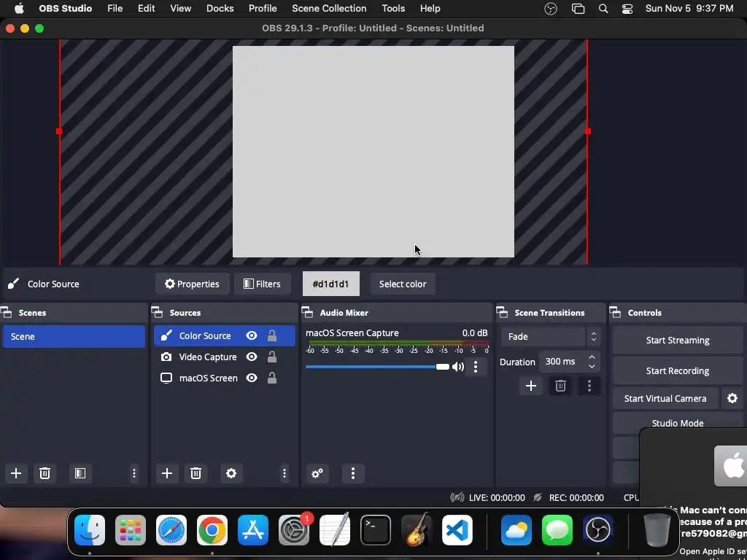Viewport: 747px width, 560px height.
Task: Open Google Chrome from the Dock
Action: [212, 530]
